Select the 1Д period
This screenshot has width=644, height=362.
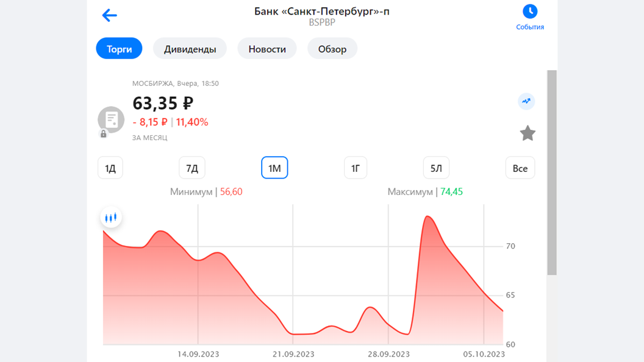pyautogui.click(x=110, y=168)
